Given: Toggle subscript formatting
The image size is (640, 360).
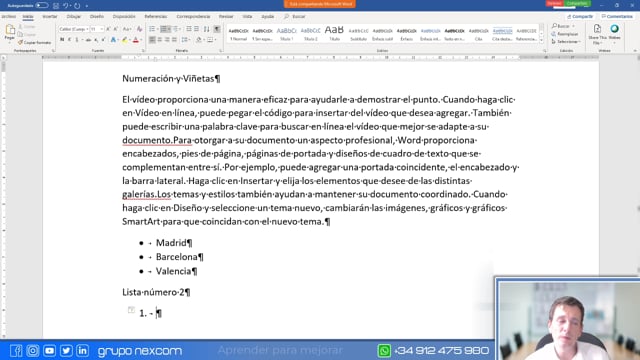Looking at the screenshot, I should click(96, 40).
